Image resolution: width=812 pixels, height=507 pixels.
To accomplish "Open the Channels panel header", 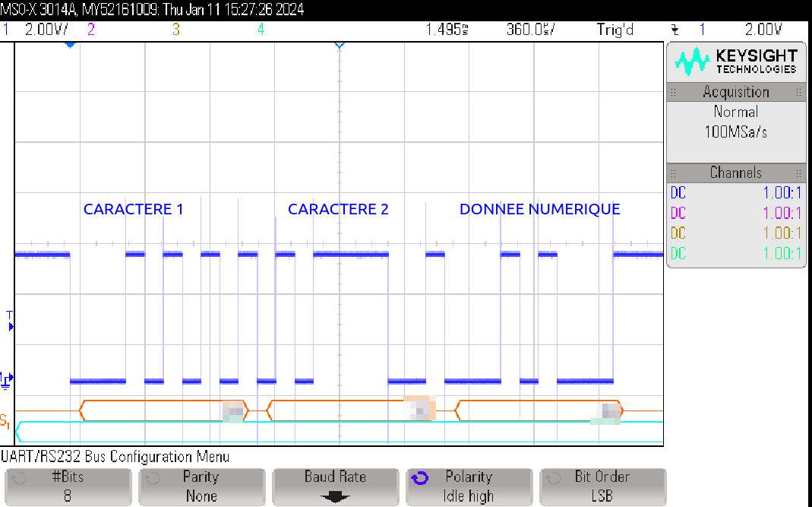I will coord(735,173).
